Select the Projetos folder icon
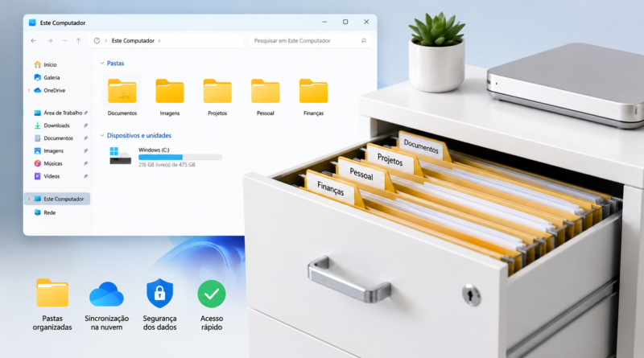 [x=217, y=91]
